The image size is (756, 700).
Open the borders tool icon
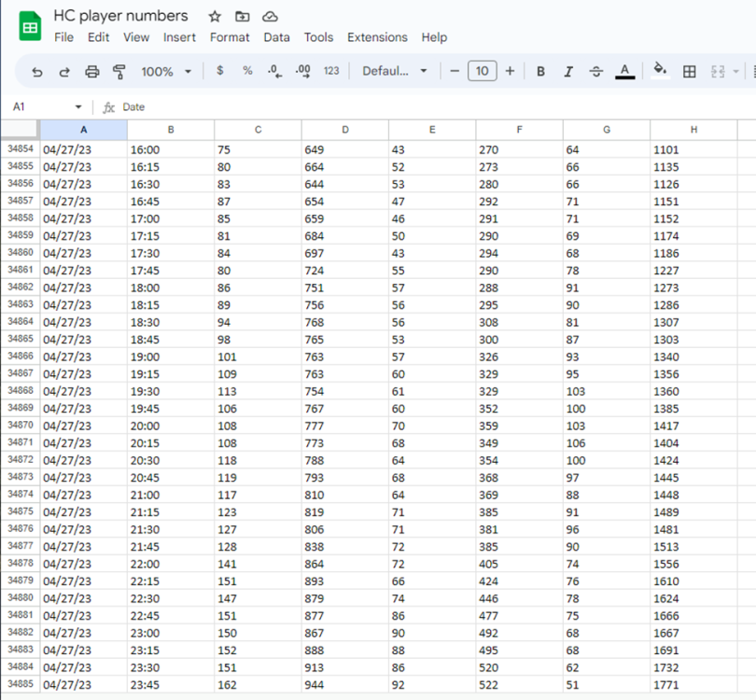(x=690, y=71)
